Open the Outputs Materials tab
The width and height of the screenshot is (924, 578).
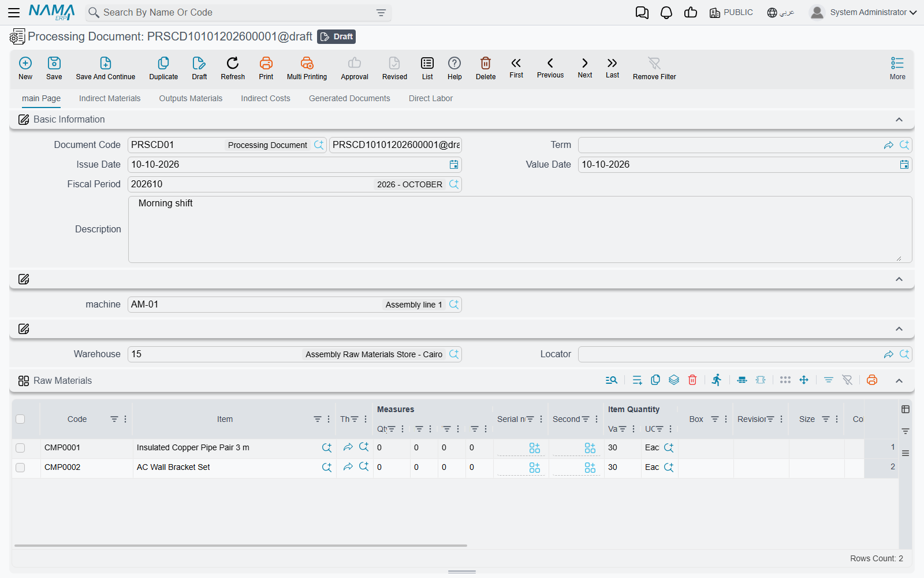(x=191, y=98)
